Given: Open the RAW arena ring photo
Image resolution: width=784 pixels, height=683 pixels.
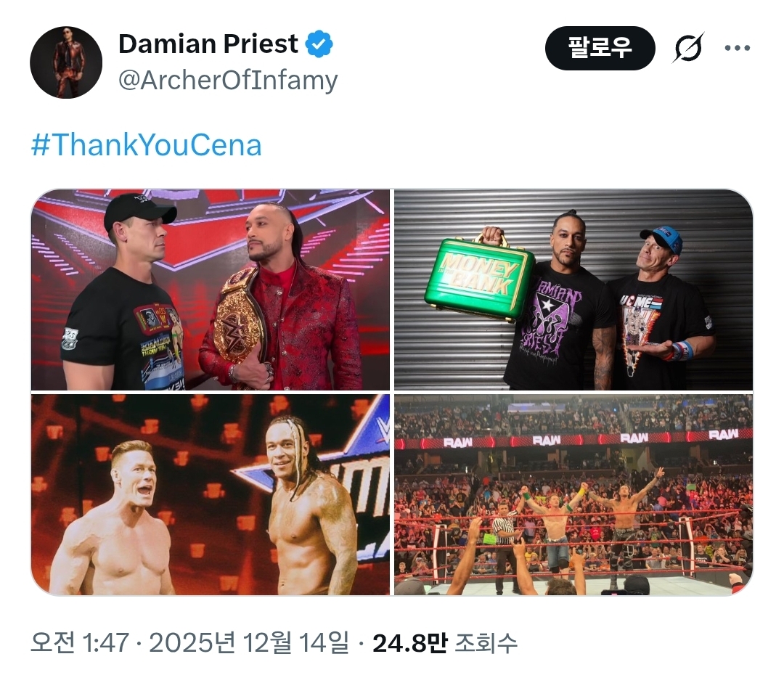Looking at the screenshot, I should (573, 494).
